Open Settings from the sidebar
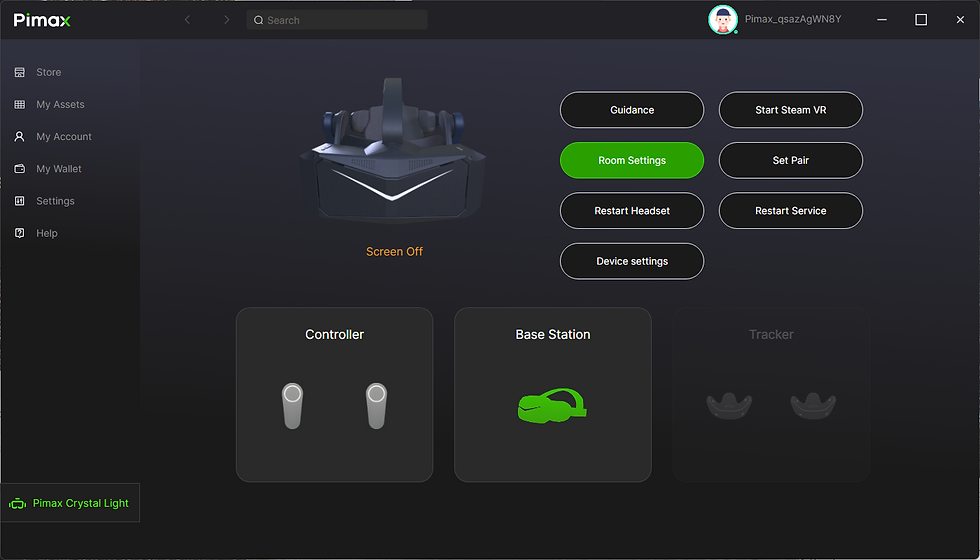The image size is (980, 560). click(55, 201)
